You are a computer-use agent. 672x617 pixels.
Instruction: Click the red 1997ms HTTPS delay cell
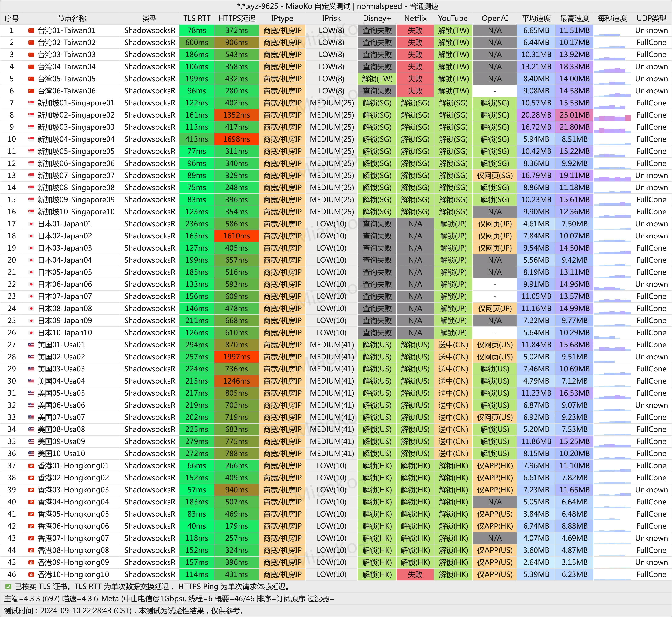pyautogui.click(x=236, y=357)
